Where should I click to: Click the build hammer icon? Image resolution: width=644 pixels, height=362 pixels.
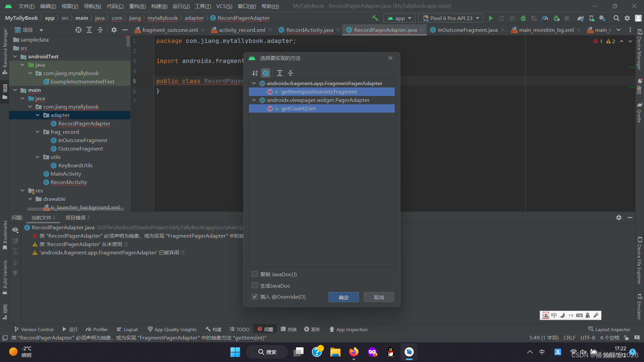[375, 18]
